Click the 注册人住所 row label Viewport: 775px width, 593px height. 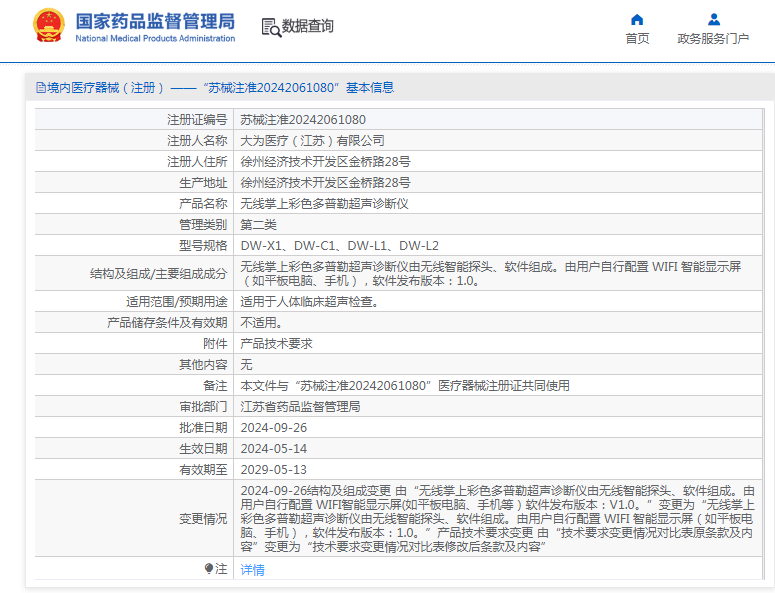197,162
